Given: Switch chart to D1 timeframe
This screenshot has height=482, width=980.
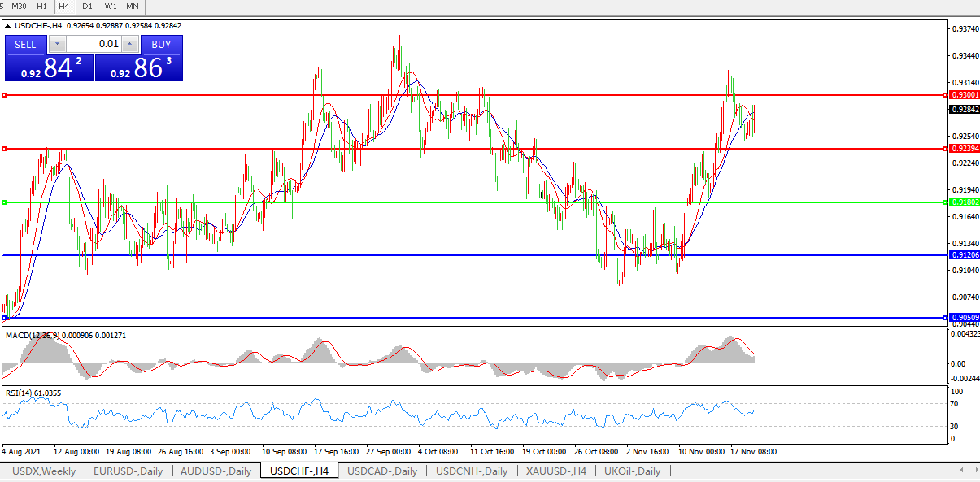Looking at the screenshot, I should coord(88,7).
